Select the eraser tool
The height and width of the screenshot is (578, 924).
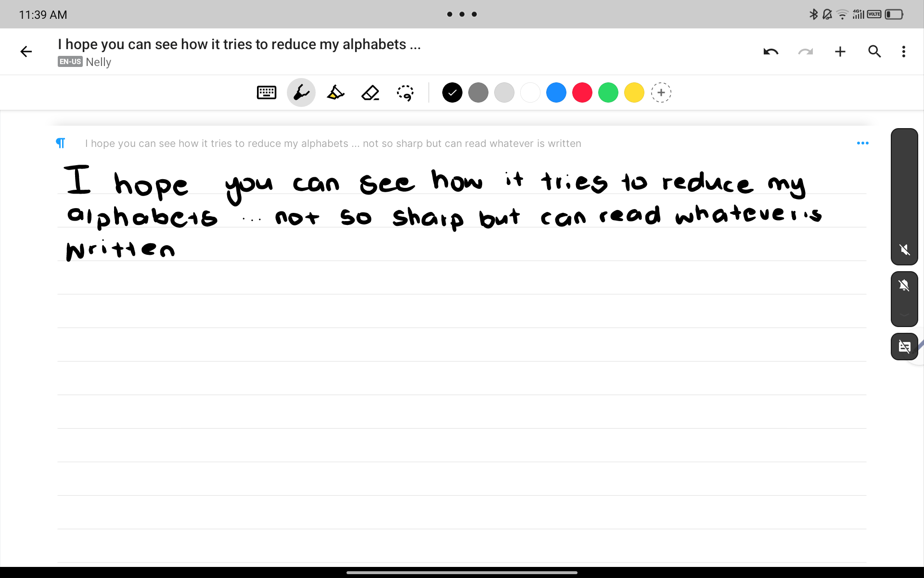[370, 92]
